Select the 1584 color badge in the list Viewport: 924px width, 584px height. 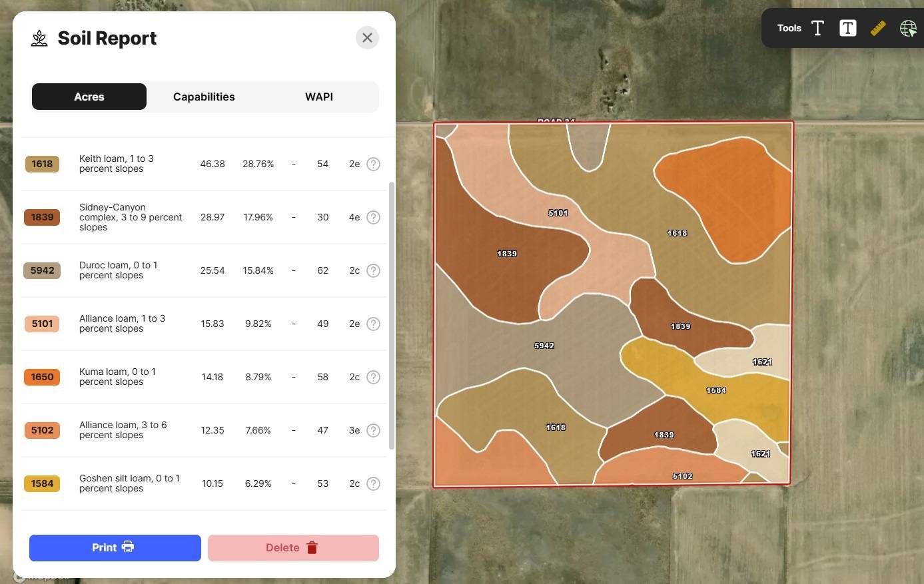[x=42, y=483]
